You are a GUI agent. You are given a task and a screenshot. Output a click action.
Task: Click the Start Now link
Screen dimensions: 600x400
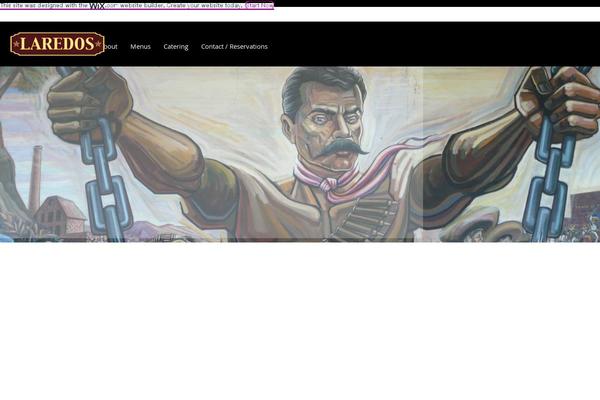(x=259, y=5)
